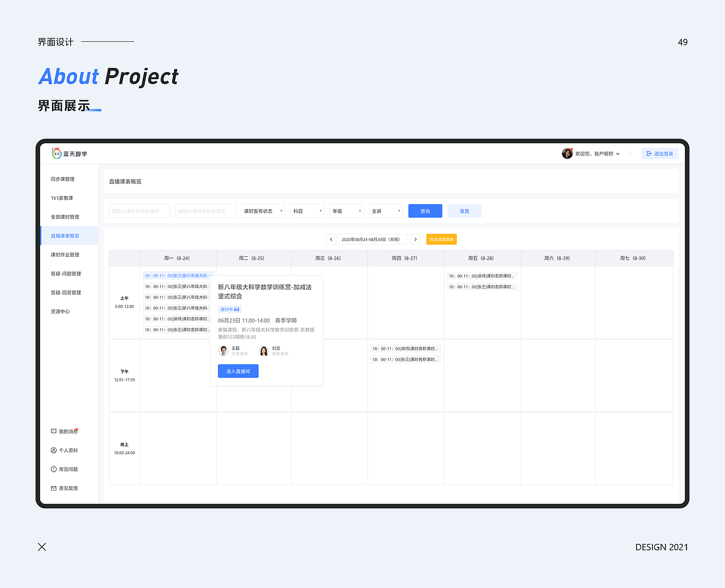Viewport: 725px width, 588px height.
Task: Open 个人资料 profile icon
Action: tap(54, 450)
